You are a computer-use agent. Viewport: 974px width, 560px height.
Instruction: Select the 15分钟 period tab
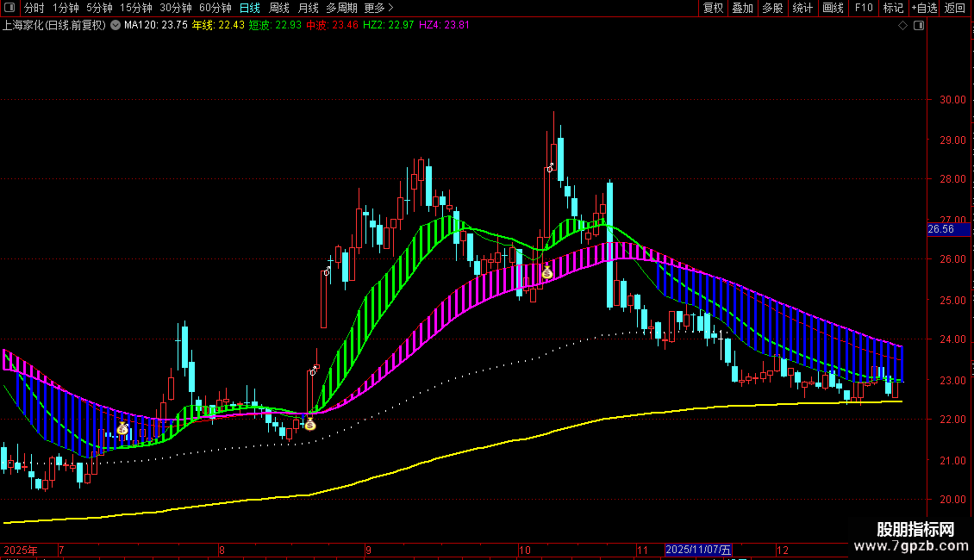(136, 8)
